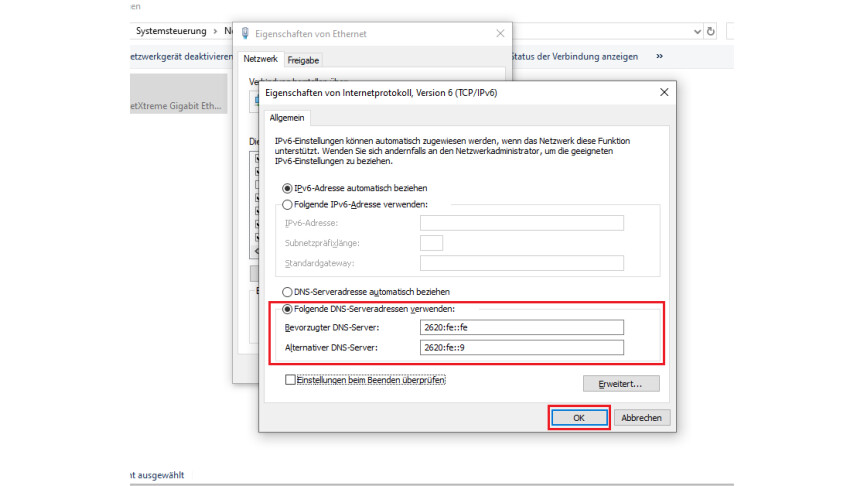Viewport: 864px width, 486px height.
Task: Close the TCP/IPv6 properties dialog
Action: click(664, 92)
